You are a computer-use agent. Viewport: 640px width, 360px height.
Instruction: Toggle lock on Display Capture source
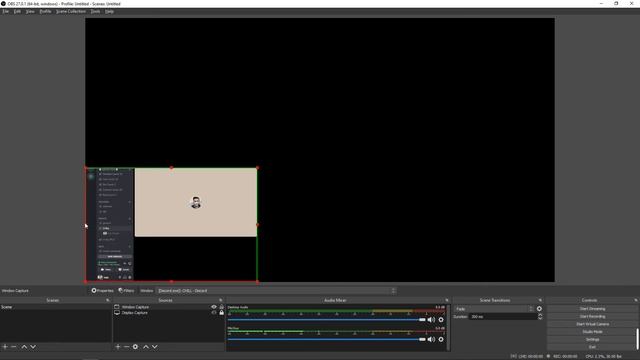click(222, 313)
